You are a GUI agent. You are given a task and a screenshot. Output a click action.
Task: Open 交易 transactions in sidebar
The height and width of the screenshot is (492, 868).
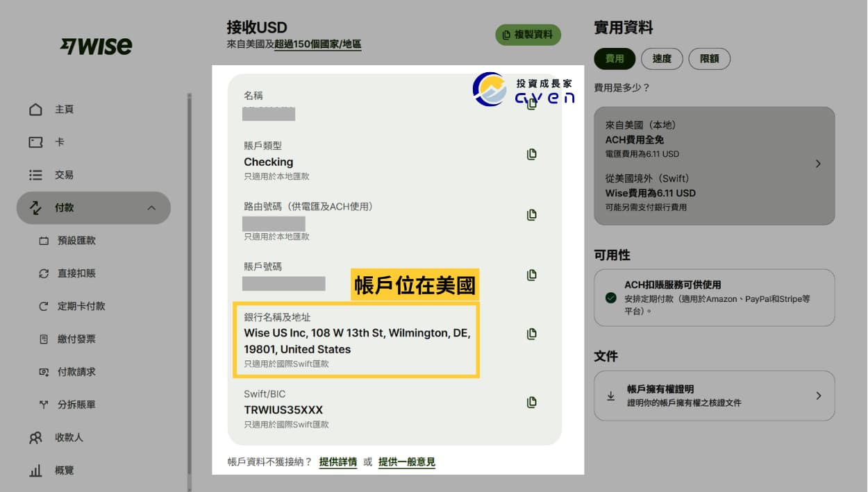(65, 175)
